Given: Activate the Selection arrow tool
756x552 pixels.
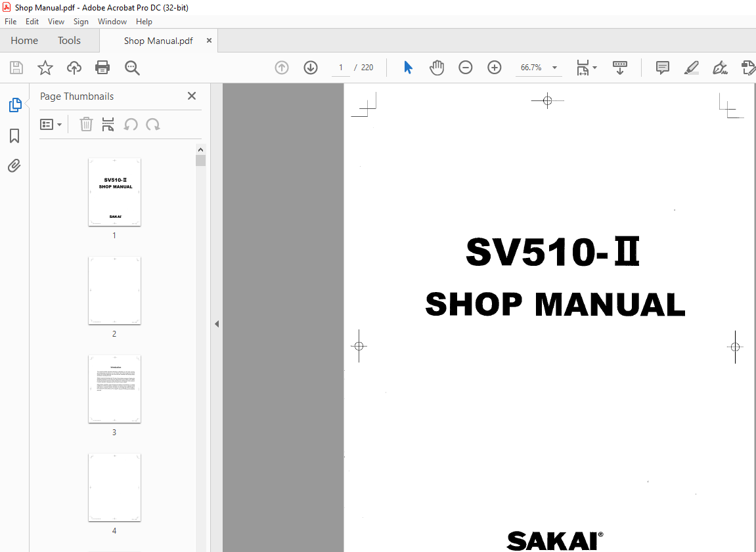Looking at the screenshot, I should pos(408,68).
